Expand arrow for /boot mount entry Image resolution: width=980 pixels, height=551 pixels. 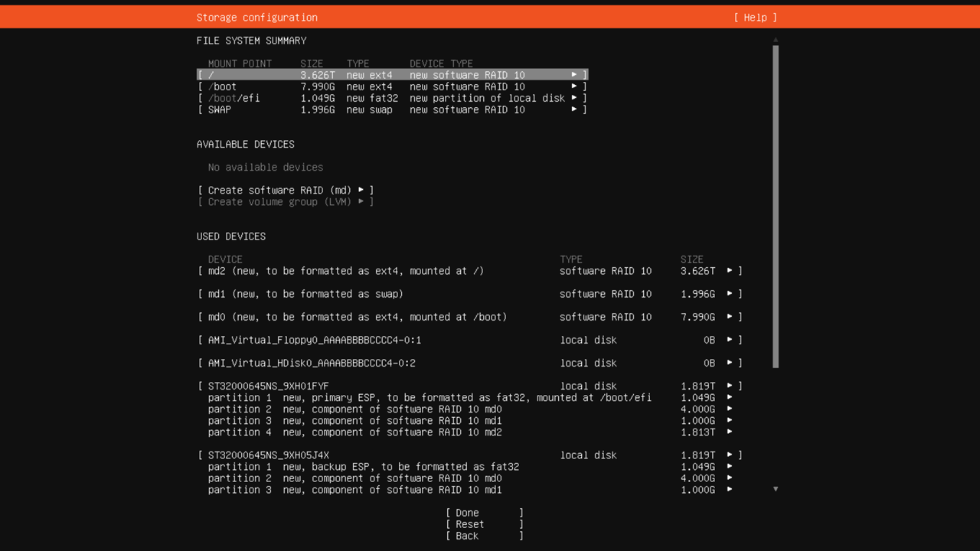click(573, 86)
